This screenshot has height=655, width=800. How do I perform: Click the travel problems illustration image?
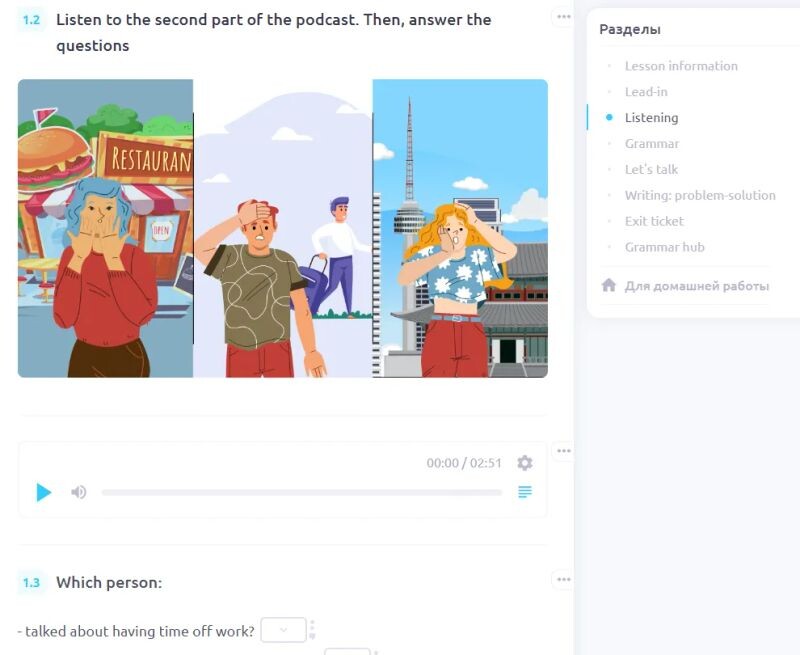(283, 228)
